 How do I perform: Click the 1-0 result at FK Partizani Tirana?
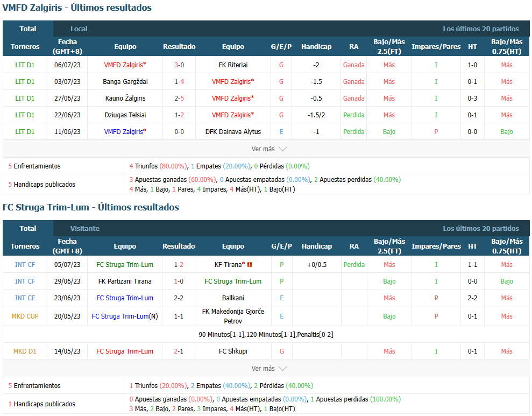[179, 281]
